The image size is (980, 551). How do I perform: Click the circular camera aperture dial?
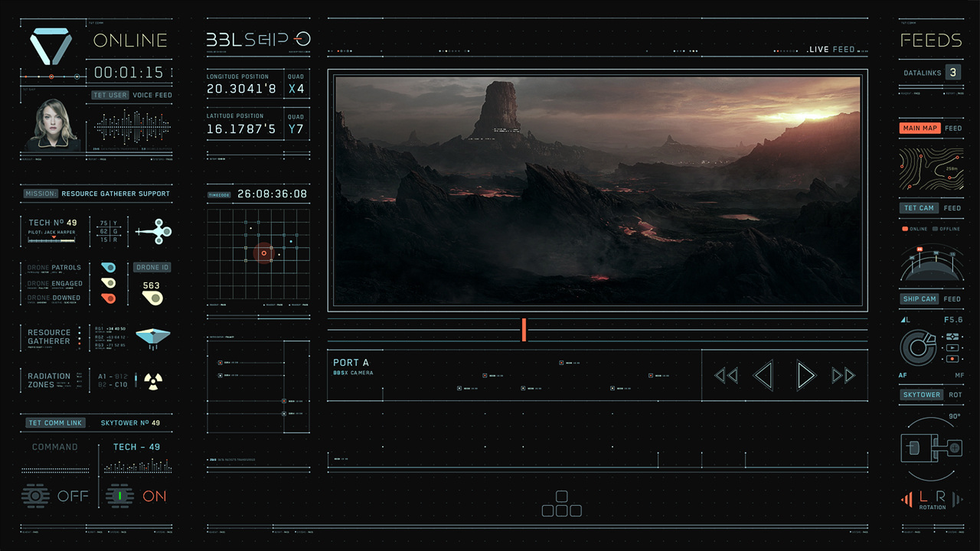916,347
